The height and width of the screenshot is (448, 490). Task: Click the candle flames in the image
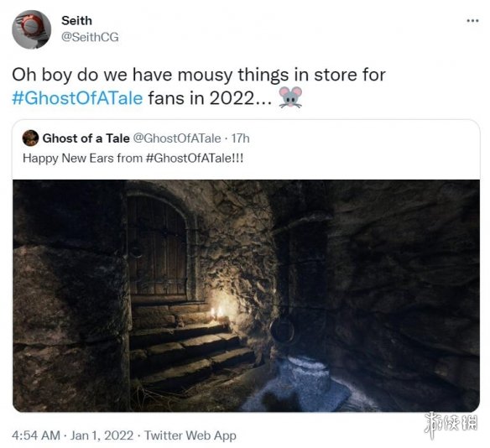click(216, 312)
